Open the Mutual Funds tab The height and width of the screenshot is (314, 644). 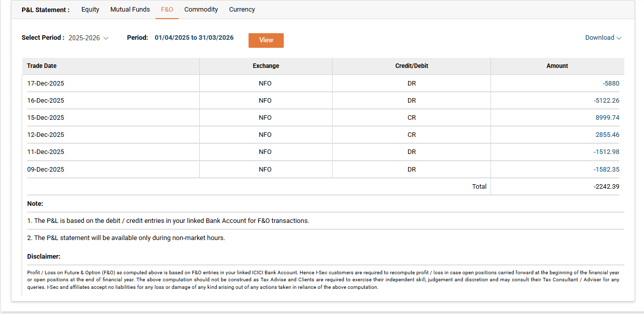[x=130, y=10]
